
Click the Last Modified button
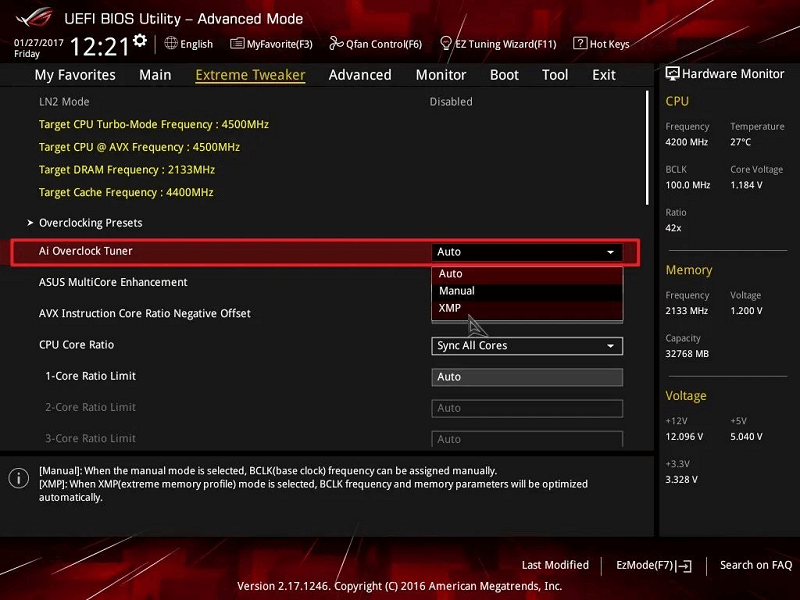pos(555,565)
